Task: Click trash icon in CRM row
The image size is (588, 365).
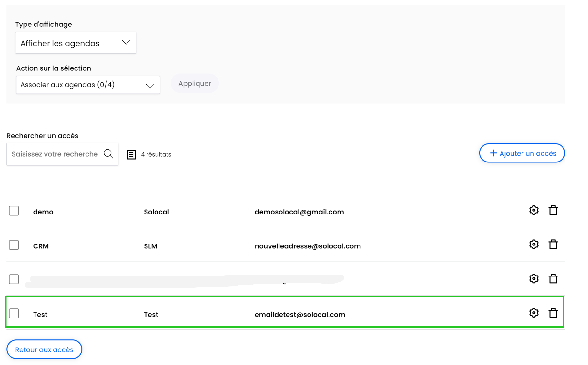Action: [553, 245]
